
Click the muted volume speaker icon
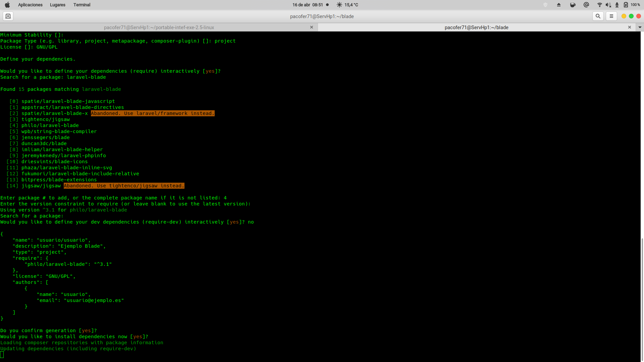coord(608,5)
